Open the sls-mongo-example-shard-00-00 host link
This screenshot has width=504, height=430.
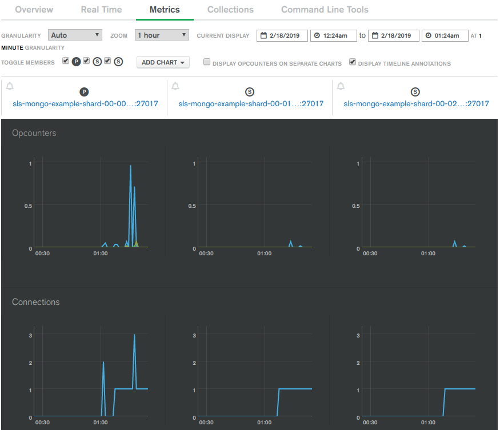85,104
